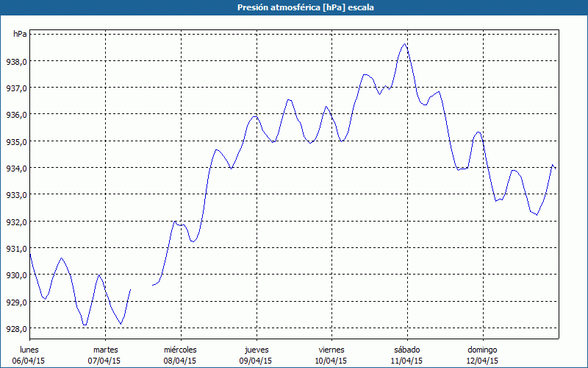This screenshot has width=588, height=368.
Task: Click the chart title "Presión atmosférica [hPa] escala"
Action: click(x=294, y=7)
